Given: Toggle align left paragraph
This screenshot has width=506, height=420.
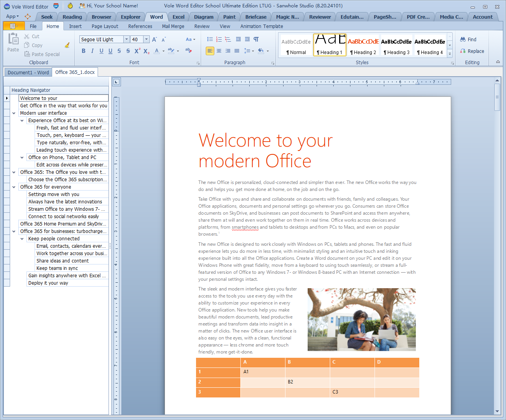Looking at the screenshot, I should point(210,51).
